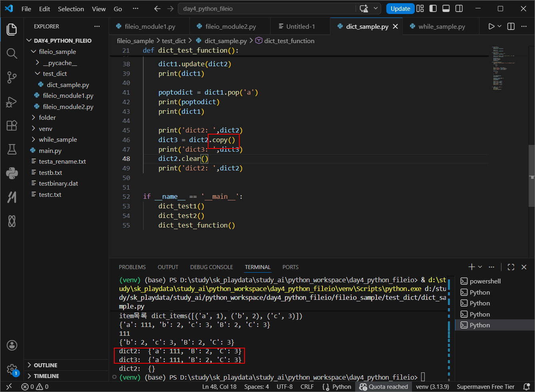Maximize the terminal panel size
The image size is (535, 392).
point(511,267)
